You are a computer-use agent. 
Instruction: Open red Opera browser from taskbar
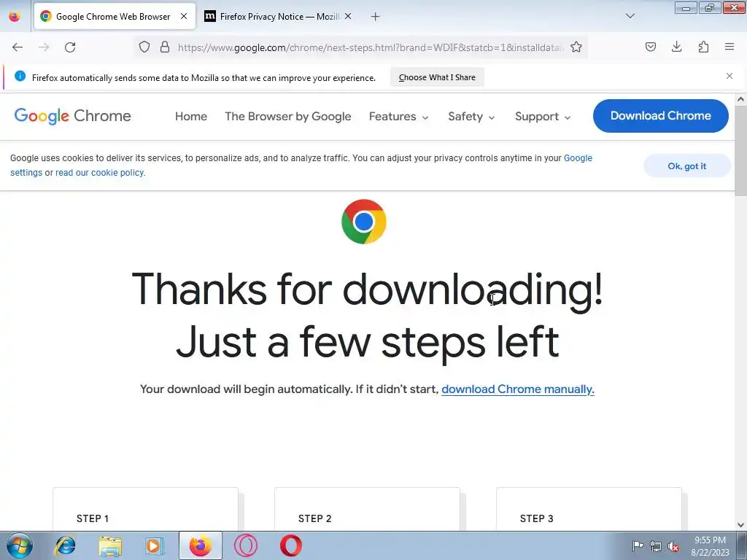[x=290, y=545]
